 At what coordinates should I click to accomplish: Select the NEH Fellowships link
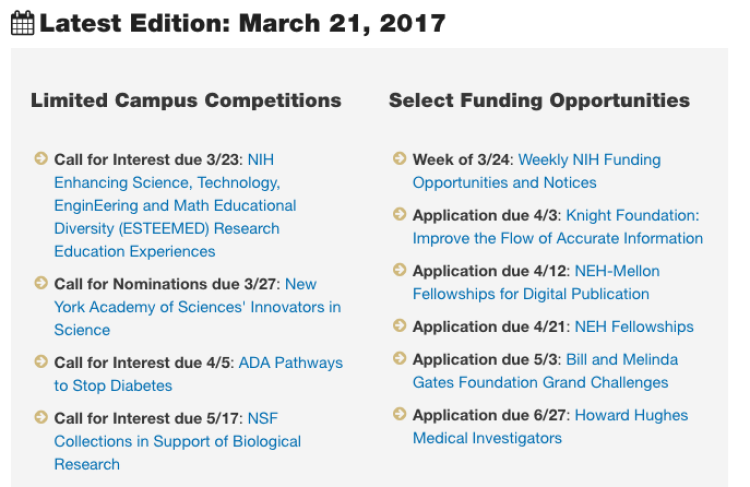[634, 327]
